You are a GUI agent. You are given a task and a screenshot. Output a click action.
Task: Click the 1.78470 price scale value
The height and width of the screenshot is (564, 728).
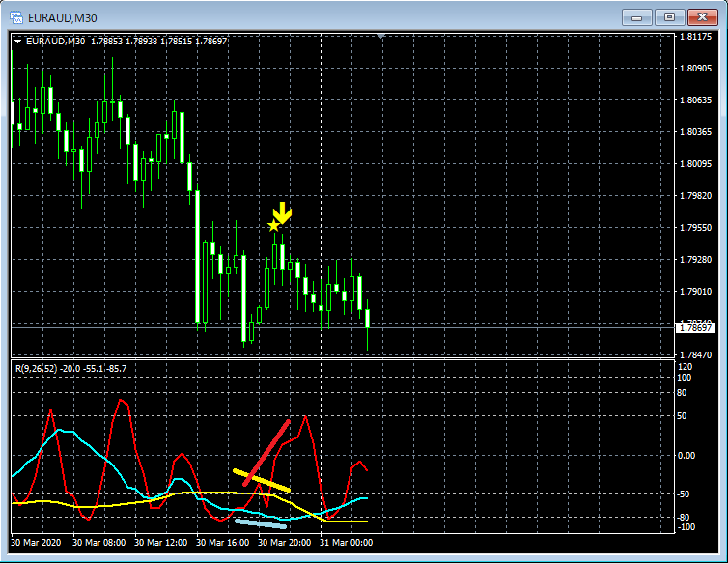(x=695, y=355)
